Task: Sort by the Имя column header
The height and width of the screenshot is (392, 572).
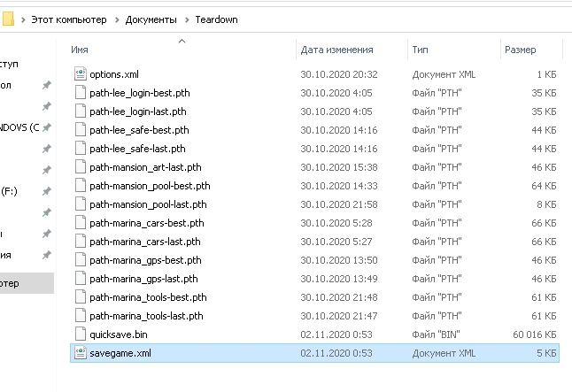Action: [79, 50]
